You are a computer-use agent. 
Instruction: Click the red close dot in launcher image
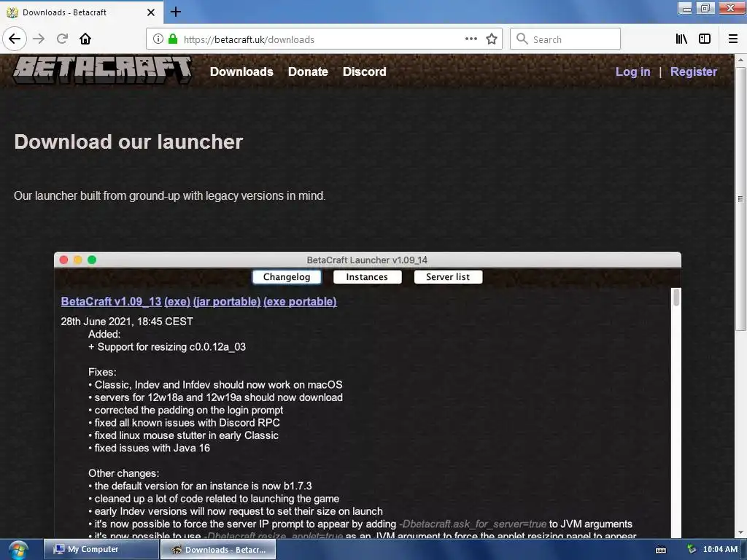(x=64, y=260)
